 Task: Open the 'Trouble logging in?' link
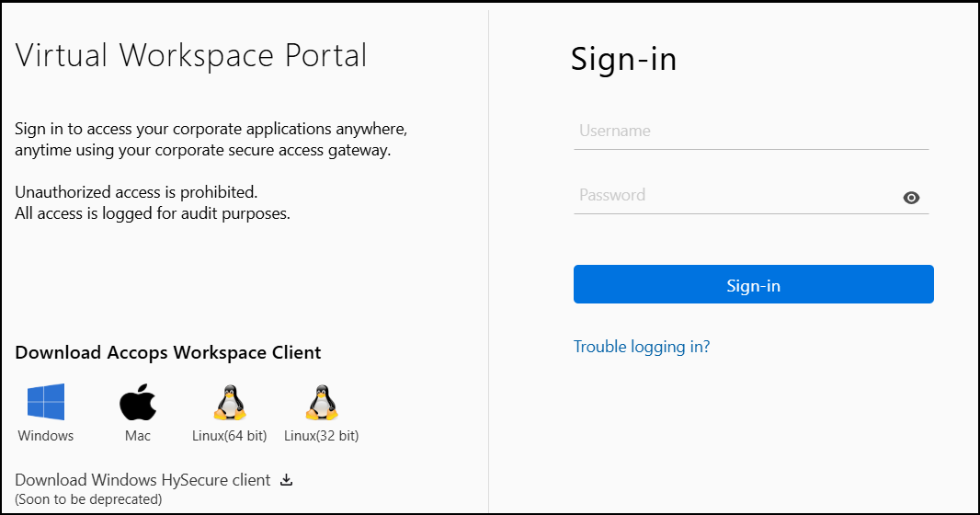(642, 347)
